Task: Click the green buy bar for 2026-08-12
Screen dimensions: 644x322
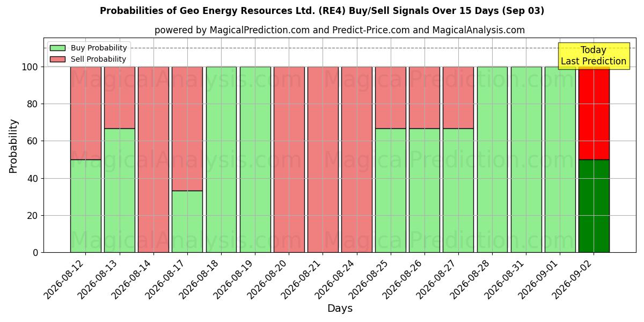Action: 85,206
